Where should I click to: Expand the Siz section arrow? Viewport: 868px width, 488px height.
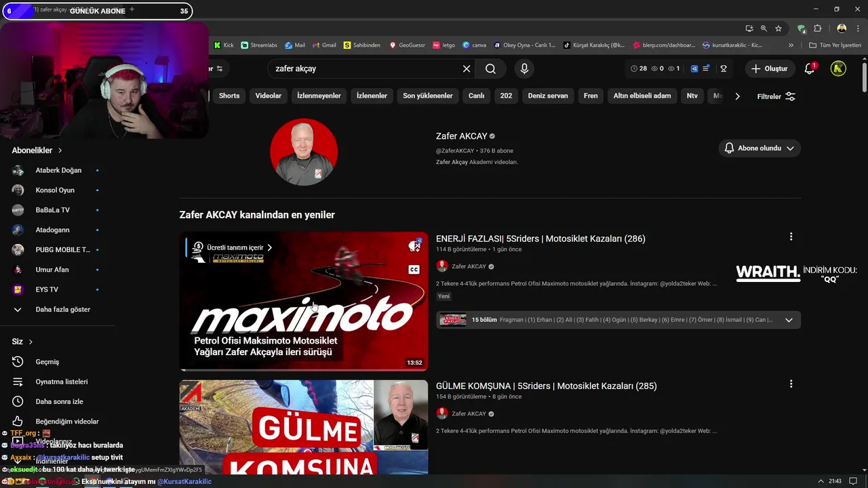[31, 342]
